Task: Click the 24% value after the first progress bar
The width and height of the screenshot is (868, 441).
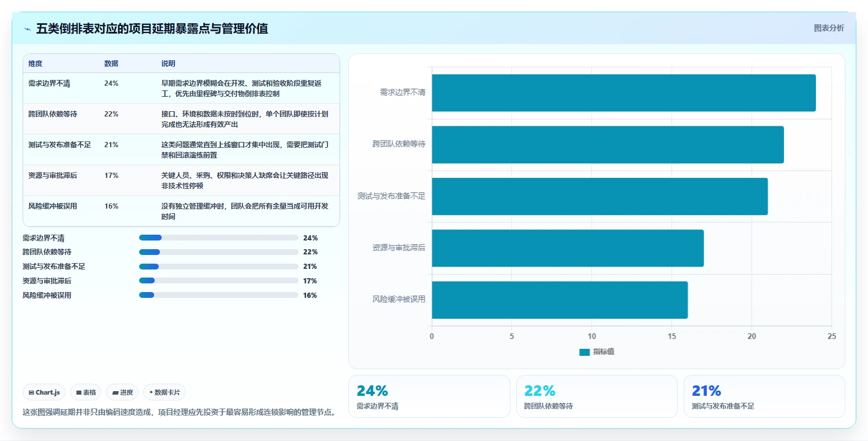Action: click(310, 238)
